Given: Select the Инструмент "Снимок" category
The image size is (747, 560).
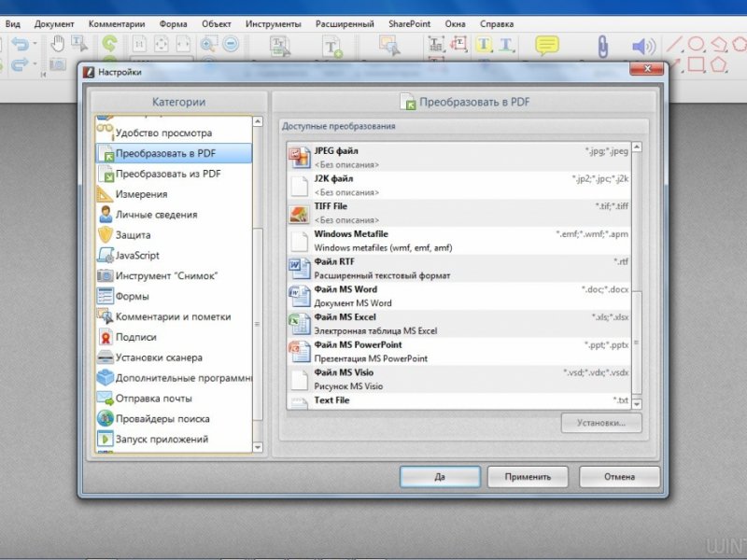Looking at the screenshot, I should tap(174, 275).
